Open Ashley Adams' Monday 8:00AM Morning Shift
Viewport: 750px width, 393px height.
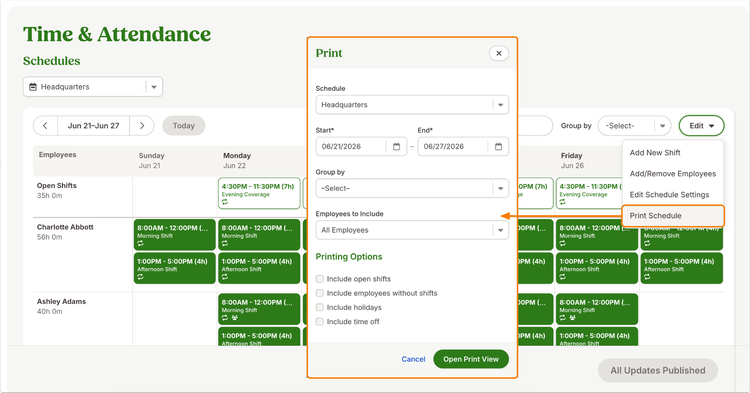tap(259, 309)
